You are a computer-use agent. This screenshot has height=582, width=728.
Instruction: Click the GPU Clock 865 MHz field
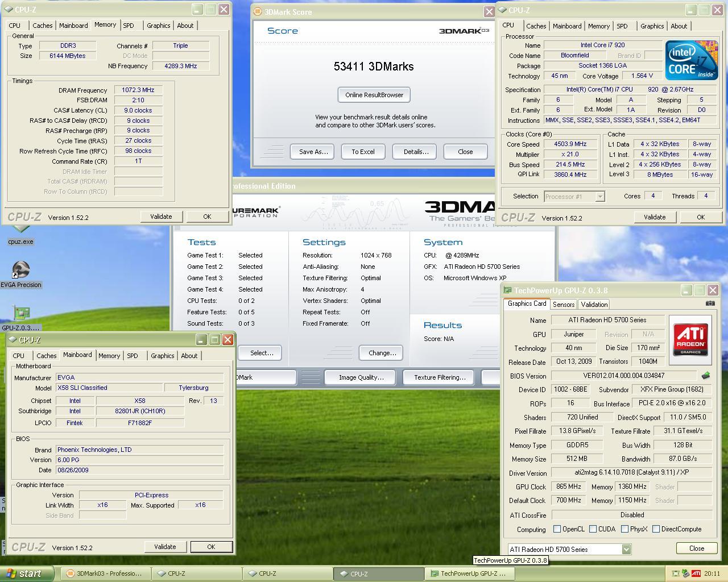pyautogui.click(x=569, y=487)
